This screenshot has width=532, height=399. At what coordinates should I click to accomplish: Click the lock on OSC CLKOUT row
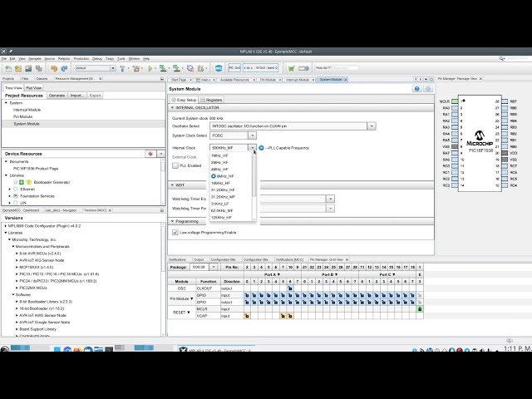coord(290,288)
